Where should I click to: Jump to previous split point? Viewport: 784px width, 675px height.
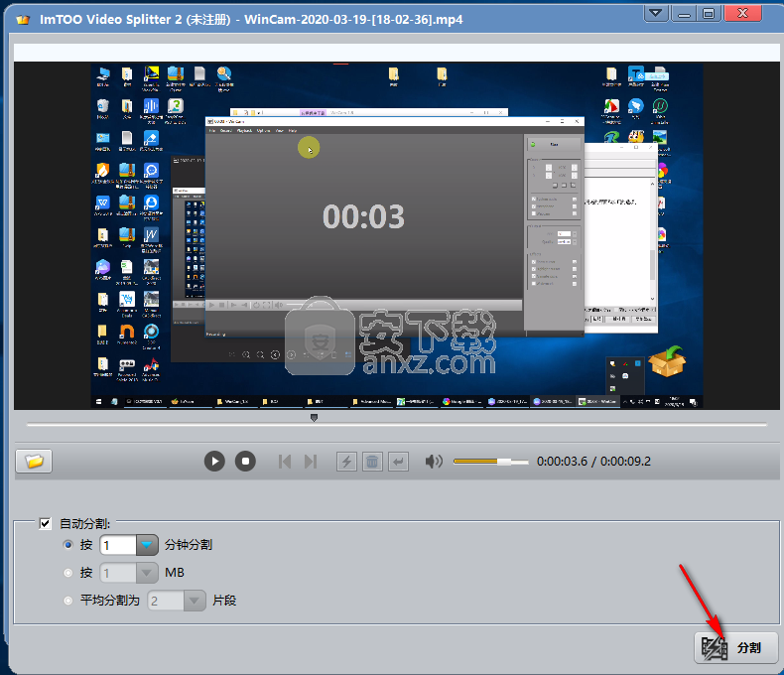click(285, 461)
